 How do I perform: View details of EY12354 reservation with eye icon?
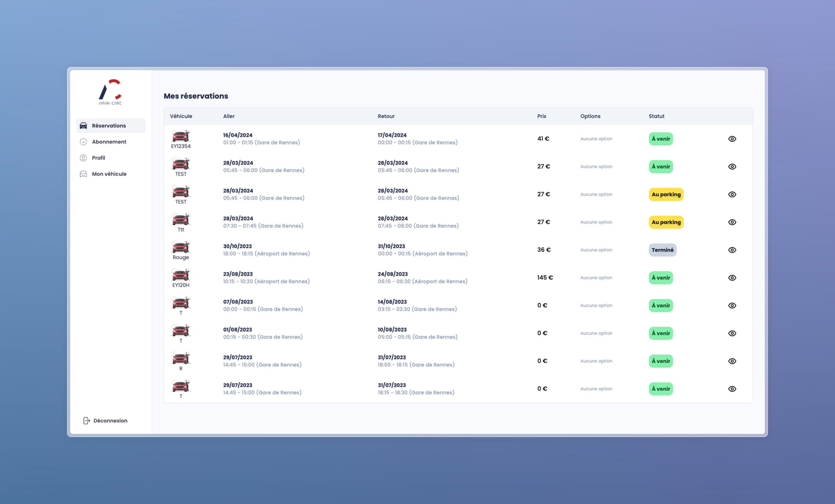click(x=732, y=139)
